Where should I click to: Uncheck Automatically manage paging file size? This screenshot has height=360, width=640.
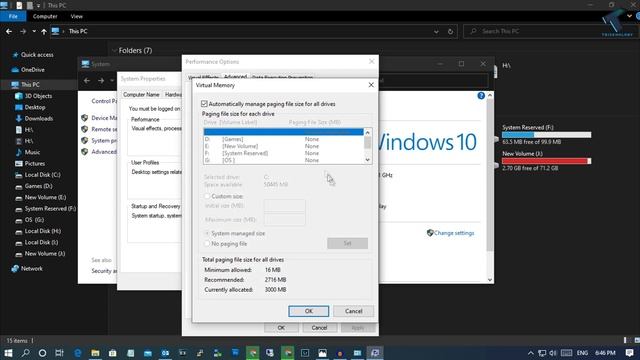coord(204,104)
